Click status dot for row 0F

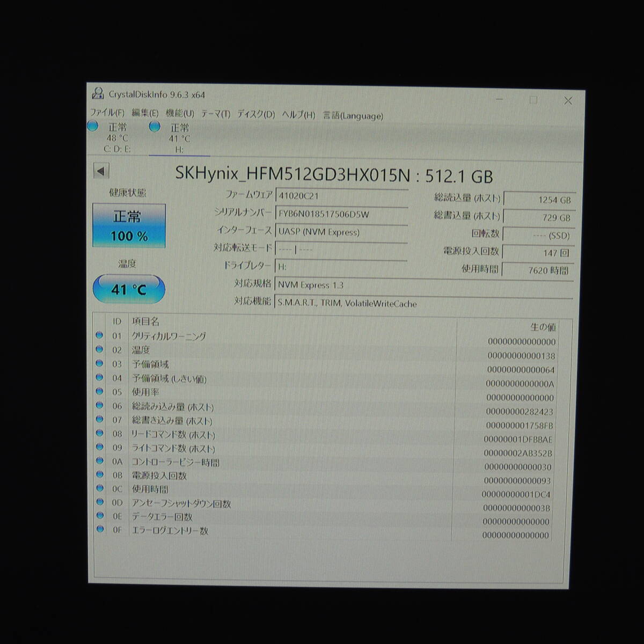tap(99, 529)
